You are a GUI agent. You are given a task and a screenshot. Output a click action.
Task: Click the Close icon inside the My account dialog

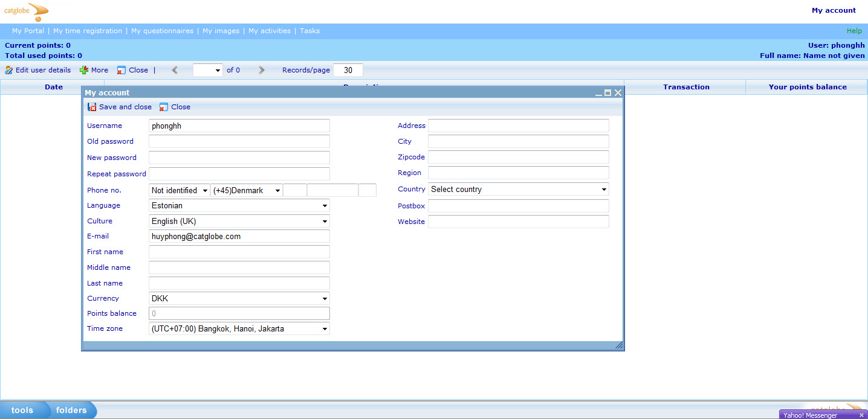[x=164, y=107]
